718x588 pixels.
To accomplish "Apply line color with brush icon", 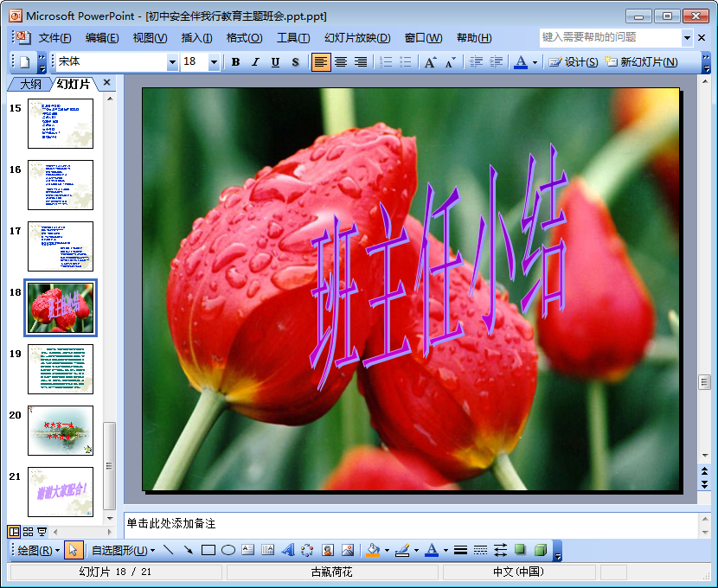I will [402, 550].
